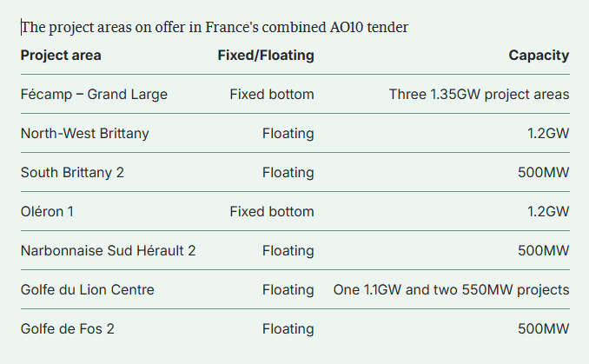Click the 1.2GW capacity for Oléron 1
The height and width of the screenshot is (364, 589).
(547, 211)
